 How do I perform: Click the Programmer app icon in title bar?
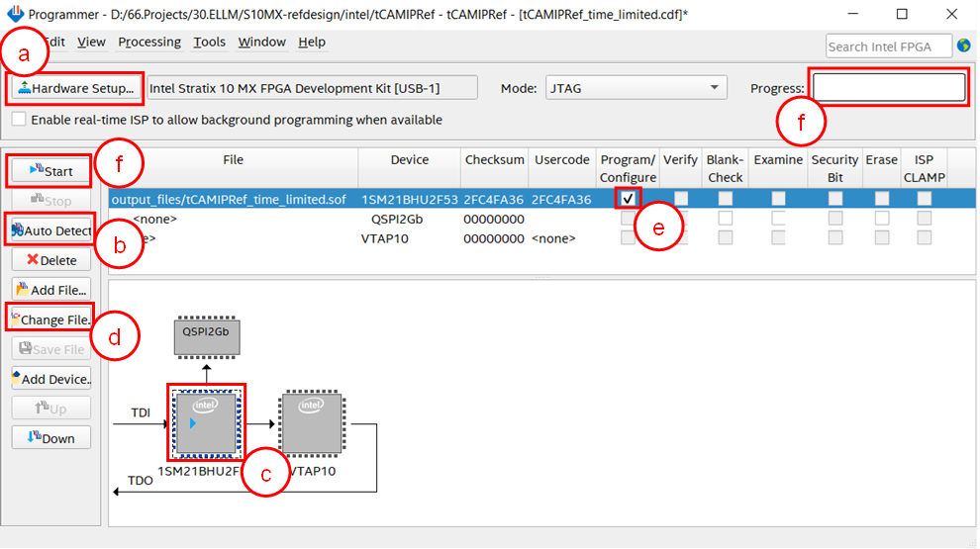click(x=15, y=13)
